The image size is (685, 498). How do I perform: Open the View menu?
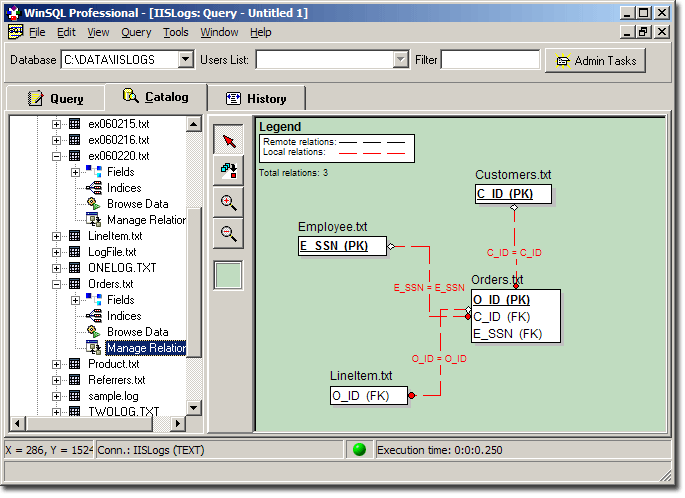pyautogui.click(x=98, y=32)
